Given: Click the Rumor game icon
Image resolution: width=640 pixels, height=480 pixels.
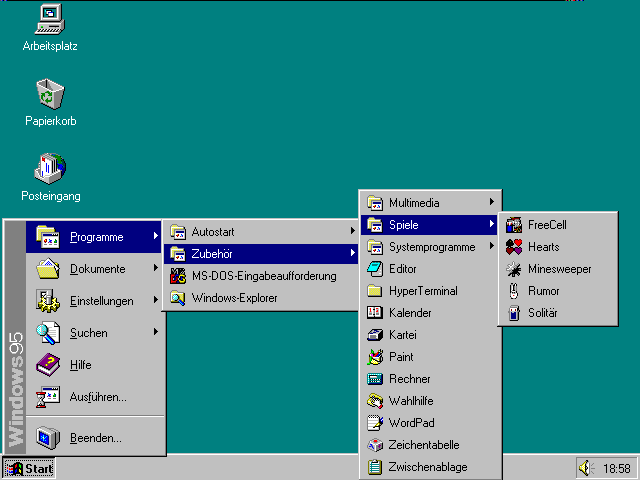Looking at the screenshot, I should coord(514,291).
